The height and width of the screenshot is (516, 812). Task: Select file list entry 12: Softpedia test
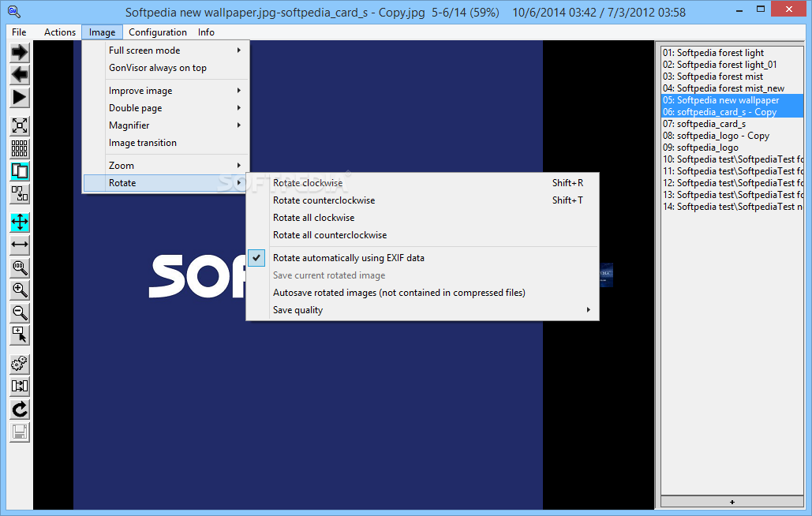[732, 183]
